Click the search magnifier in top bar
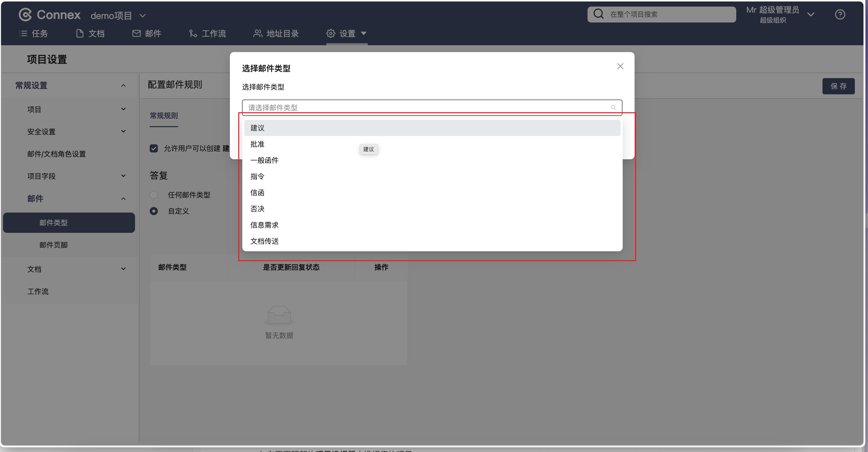 tap(598, 14)
